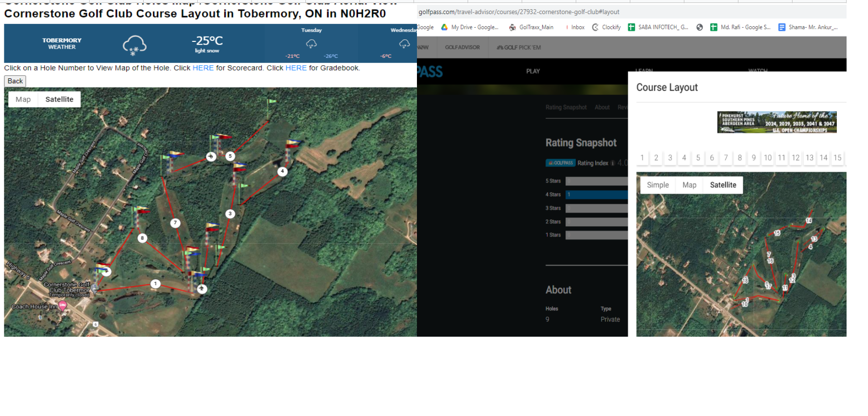The image size is (868, 416).
Task: Open the HERE link for Scorecard
Action: coord(203,68)
